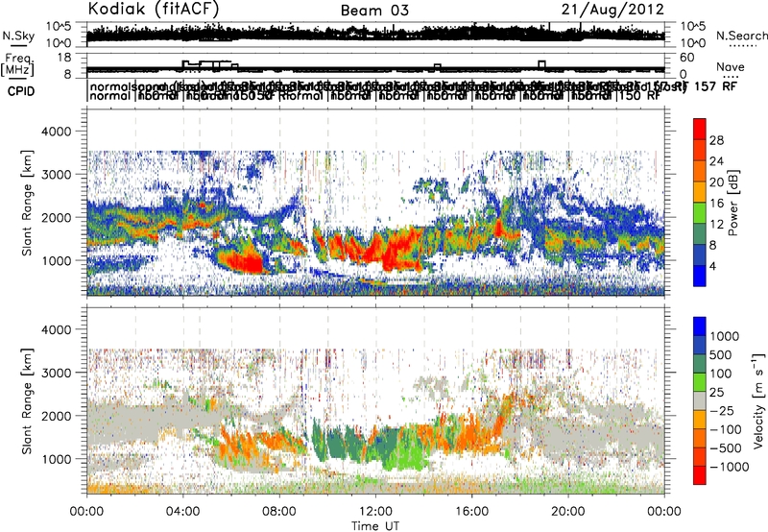Click the "08:00" time axis label
This screenshot has width=768, height=532.
(x=279, y=512)
